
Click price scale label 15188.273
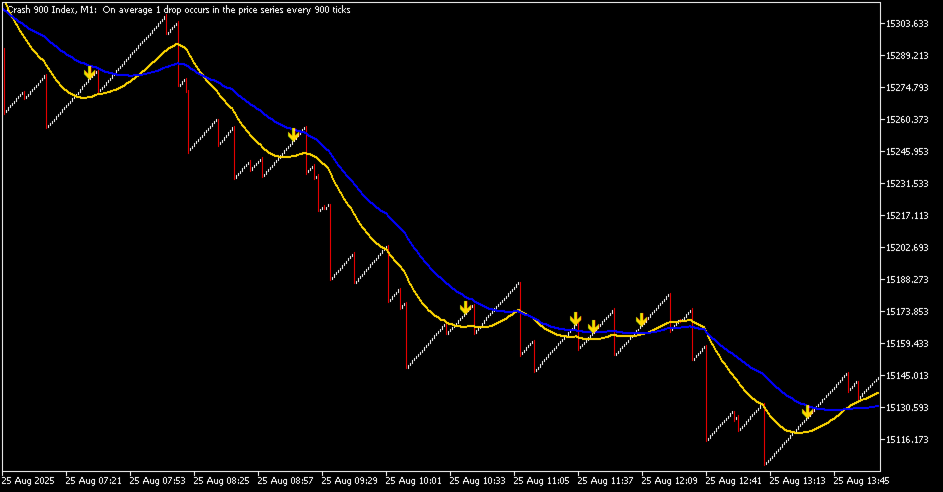[908, 279]
